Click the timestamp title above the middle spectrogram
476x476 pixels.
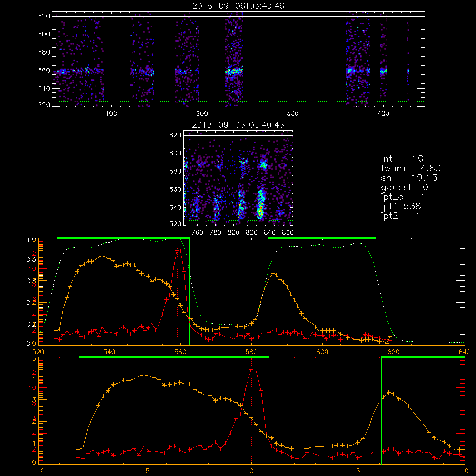[238, 125]
